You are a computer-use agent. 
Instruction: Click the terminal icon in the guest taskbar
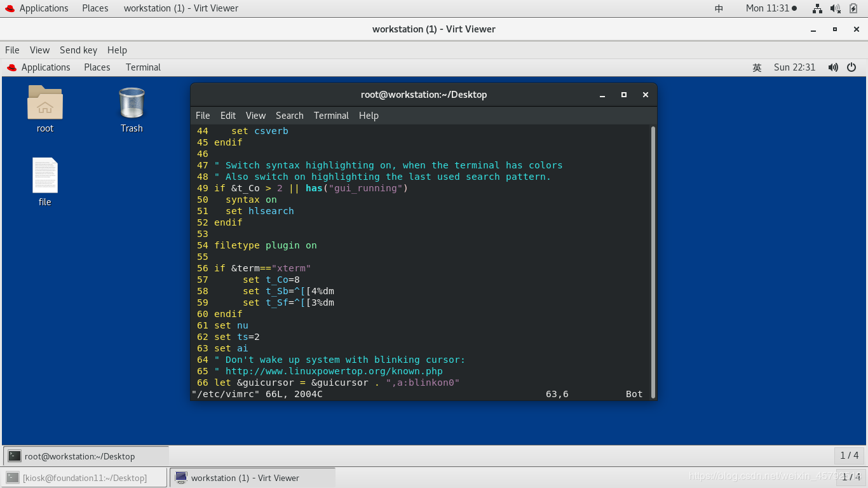click(15, 456)
